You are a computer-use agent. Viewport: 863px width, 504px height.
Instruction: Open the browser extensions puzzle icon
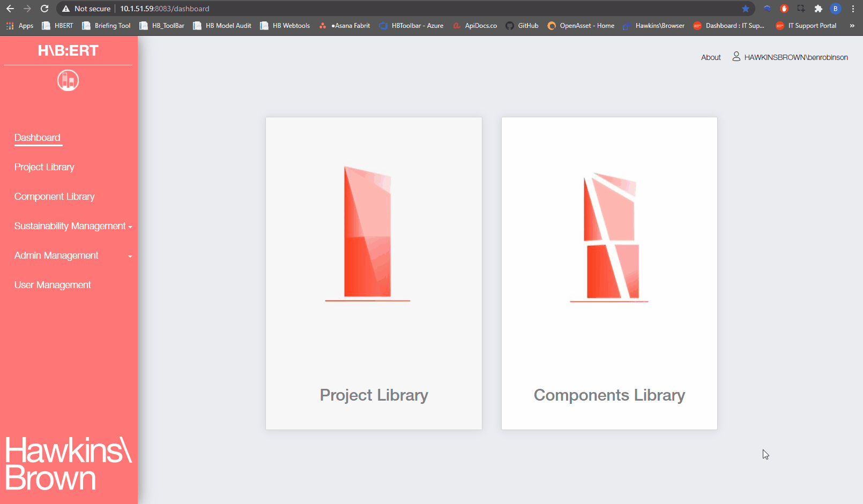[819, 9]
